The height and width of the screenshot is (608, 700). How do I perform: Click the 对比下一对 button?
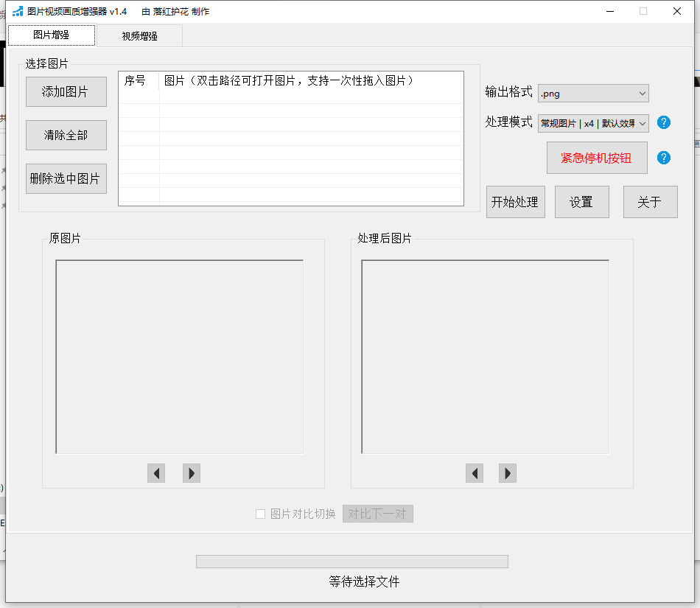pyautogui.click(x=378, y=514)
